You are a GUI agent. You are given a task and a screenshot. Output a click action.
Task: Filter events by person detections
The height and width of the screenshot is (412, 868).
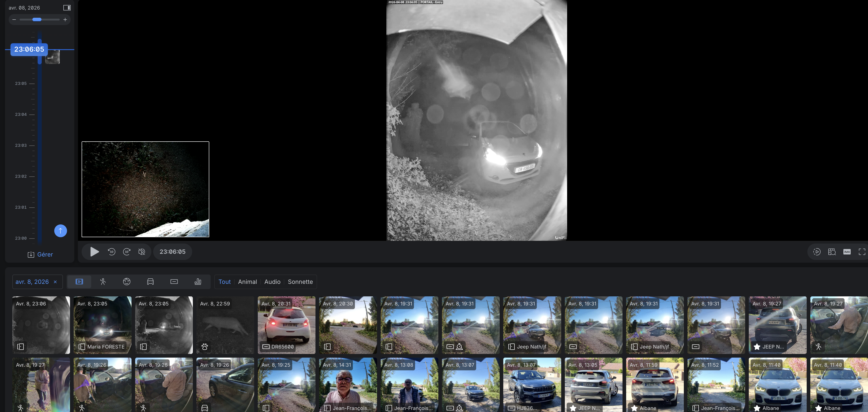click(103, 282)
